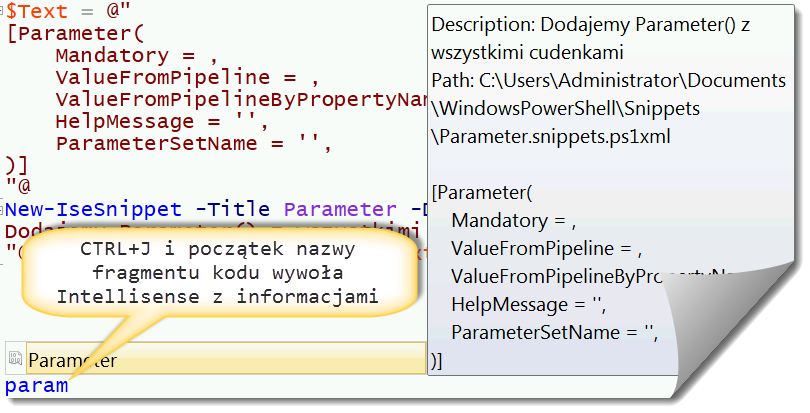The height and width of the screenshot is (413, 810).
Task: Click the typed 'param' text in editor
Action: pos(37,386)
